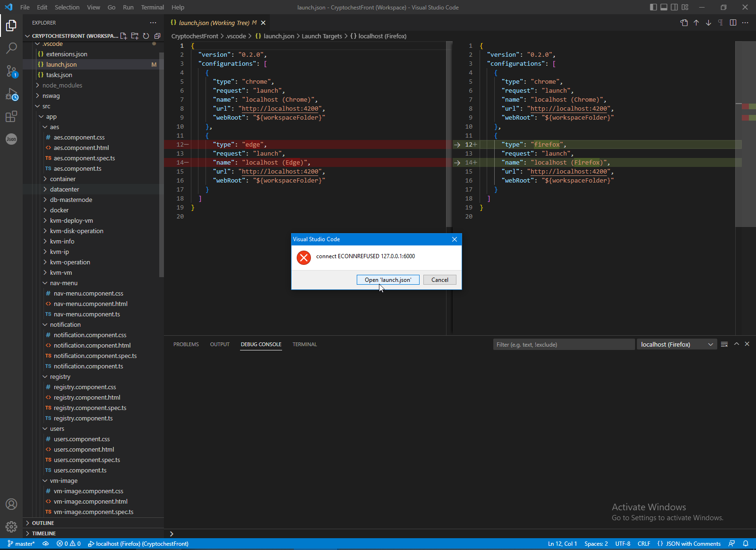Click the Launch Targets breadcrumb

pos(322,36)
